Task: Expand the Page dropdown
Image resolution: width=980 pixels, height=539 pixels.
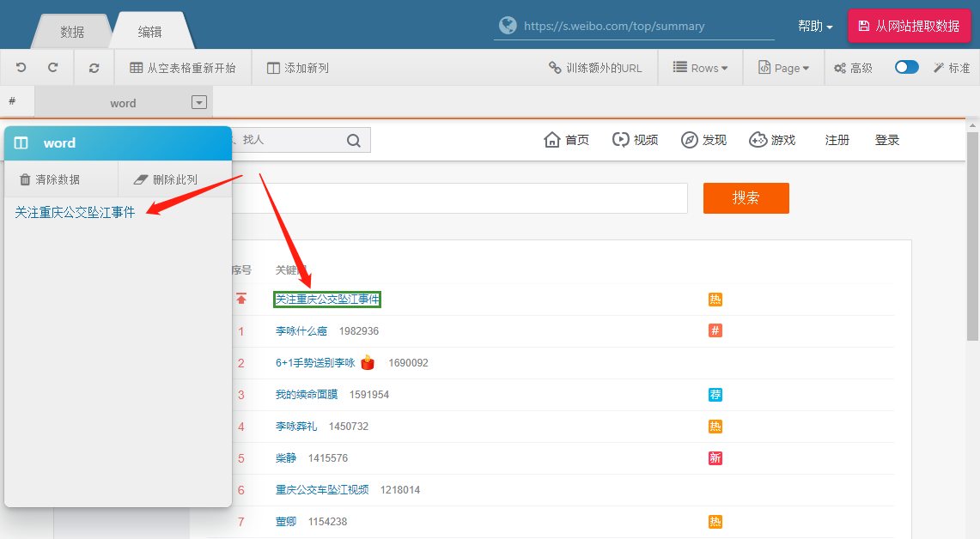Action: point(783,68)
